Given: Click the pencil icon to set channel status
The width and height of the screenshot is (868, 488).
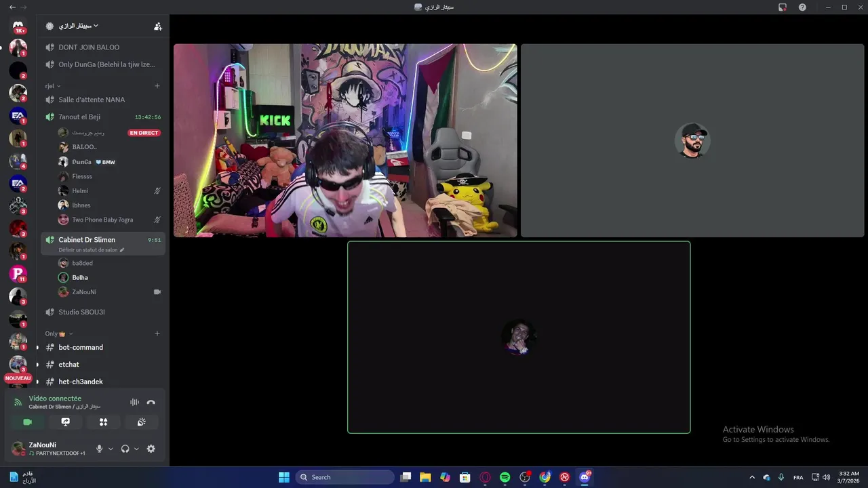Looking at the screenshot, I should [x=122, y=250].
